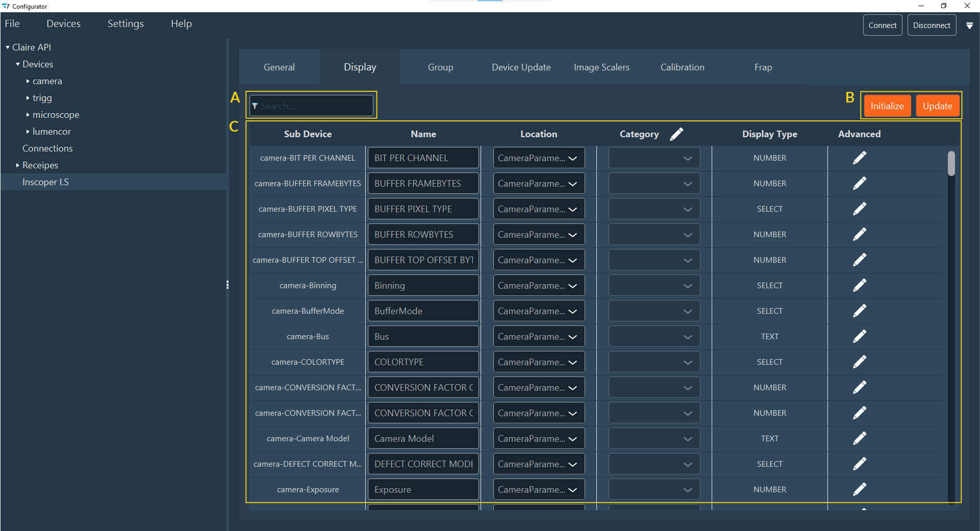Open Advanced editor for camera-Exposure row

(860, 489)
